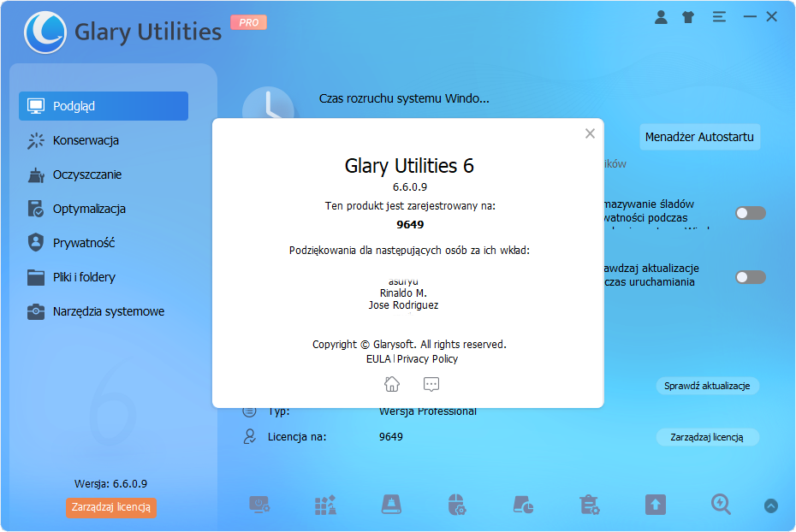Click the PRO badge
This screenshot has width=796, height=532.
pos(249,22)
